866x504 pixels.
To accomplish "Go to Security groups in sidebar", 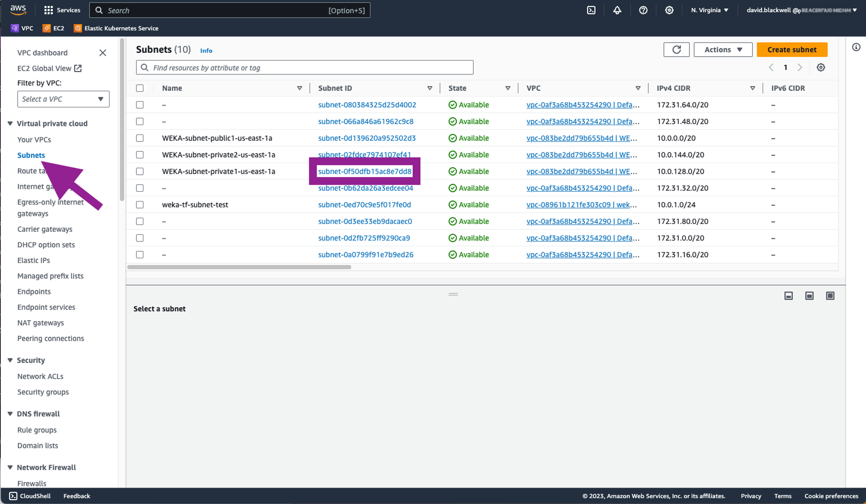I will pyautogui.click(x=43, y=392).
